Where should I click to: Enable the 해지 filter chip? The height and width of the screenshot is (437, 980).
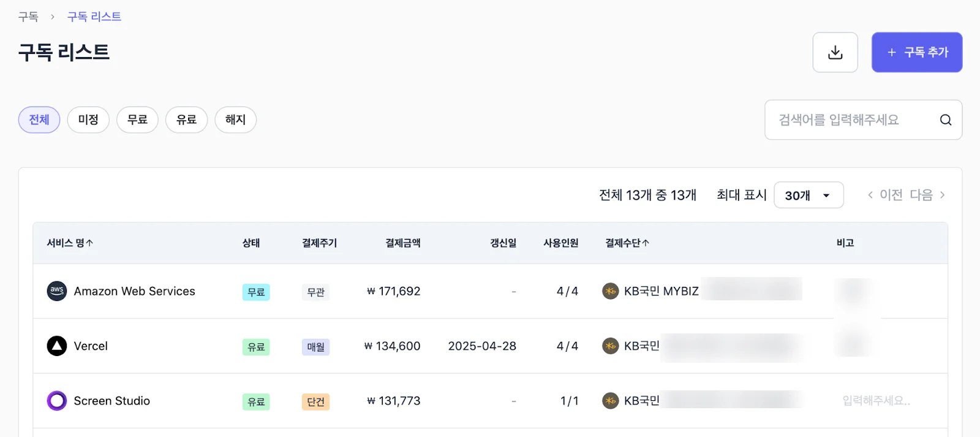tap(235, 120)
